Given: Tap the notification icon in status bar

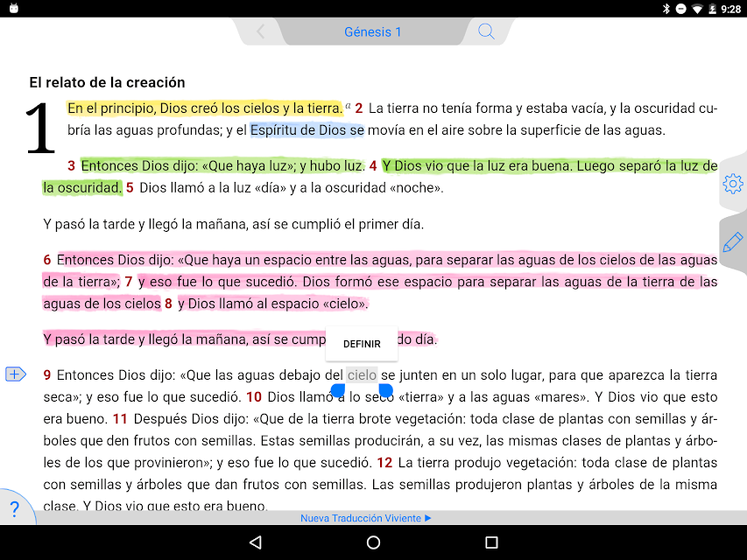Looking at the screenshot, I should coord(14,8).
